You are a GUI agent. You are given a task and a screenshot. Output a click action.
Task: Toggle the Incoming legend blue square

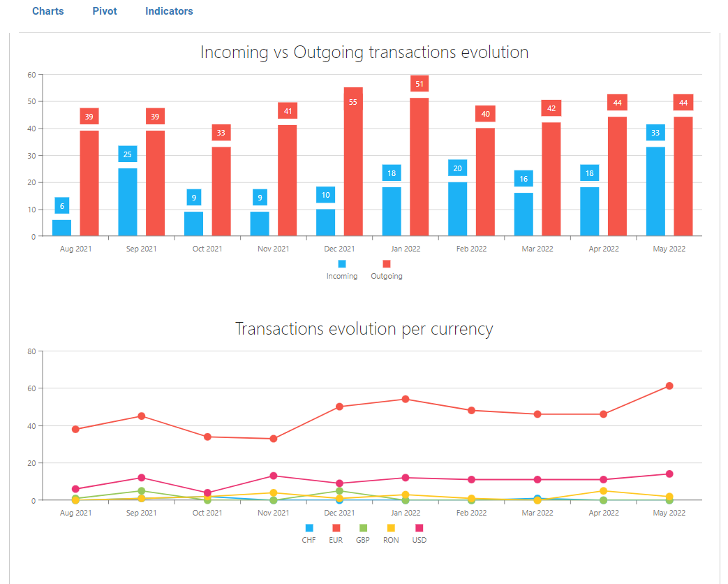click(342, 264)
